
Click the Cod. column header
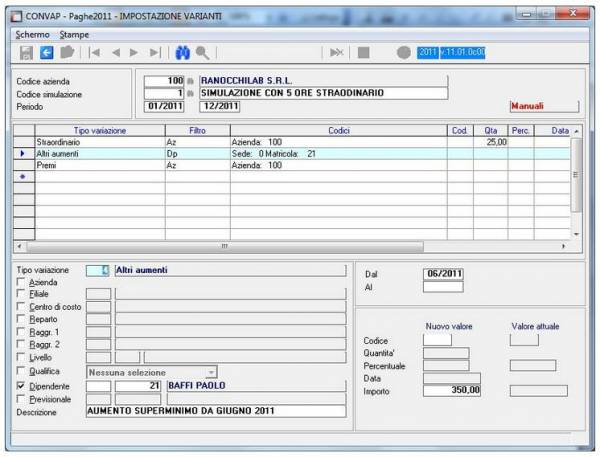pos(460,131)
